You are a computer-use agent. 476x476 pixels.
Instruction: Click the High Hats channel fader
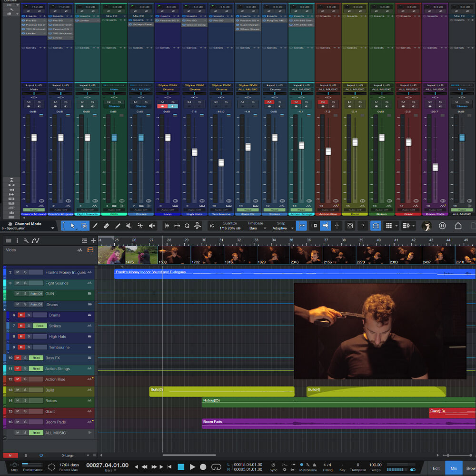click(x=195, y=152)
